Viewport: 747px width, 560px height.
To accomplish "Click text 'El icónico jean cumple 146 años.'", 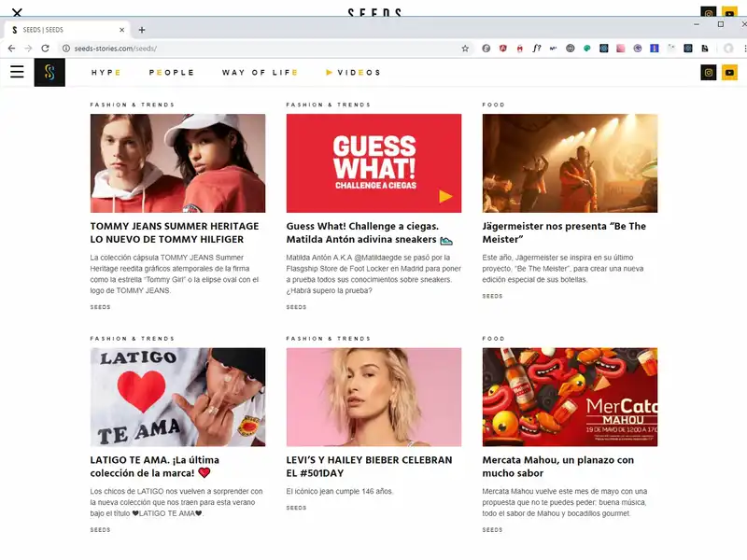I will [340, 491].
